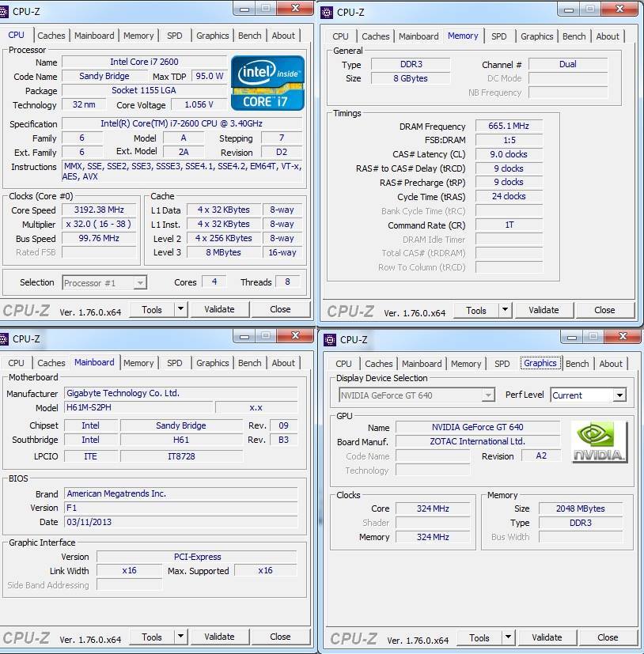Click Board Manuf. ZOTAC International Ltd. field
Screen dimensions: 644x654
[x=478, y=441]
